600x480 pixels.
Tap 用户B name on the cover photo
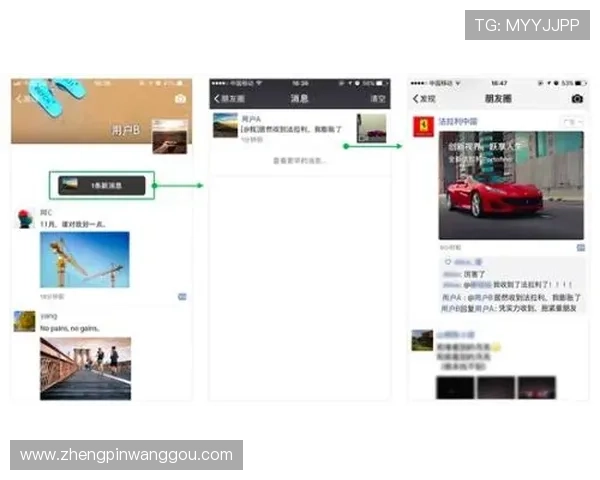(126, 130)
